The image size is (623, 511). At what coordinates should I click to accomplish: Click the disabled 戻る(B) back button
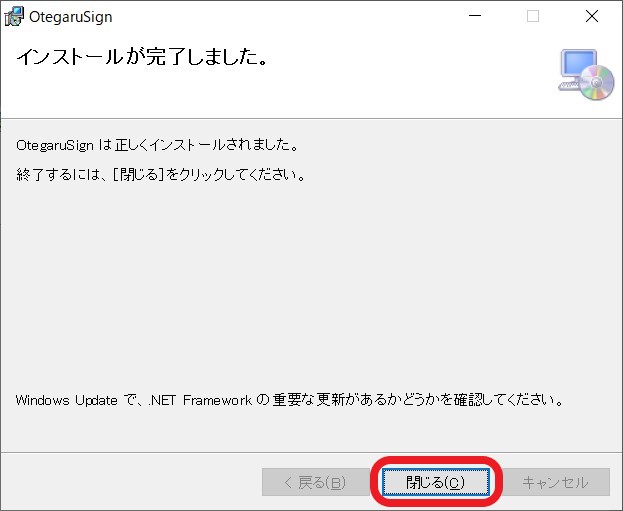coord(315,482)
